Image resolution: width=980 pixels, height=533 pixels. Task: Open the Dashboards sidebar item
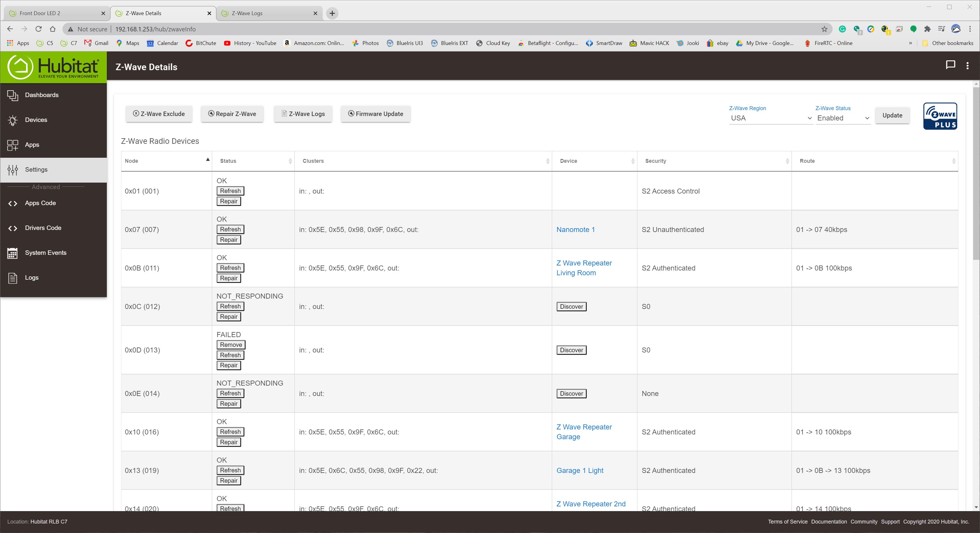[x=53, y=95]
